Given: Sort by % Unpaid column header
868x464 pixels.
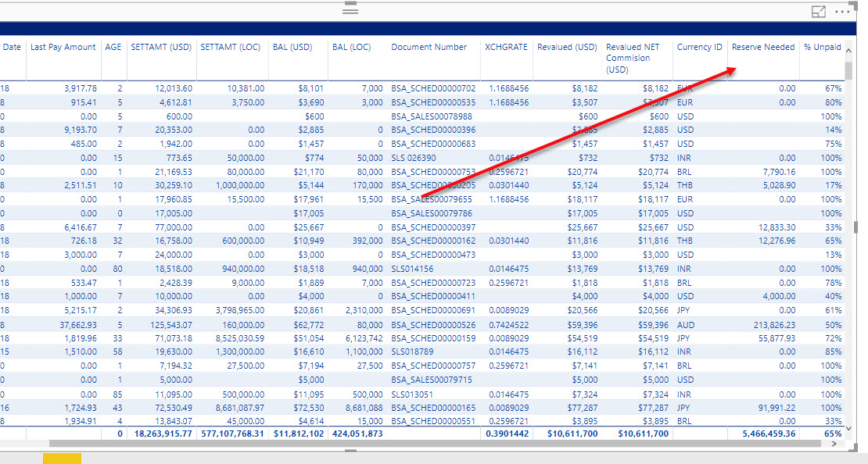Looking at the screenshot, I should (822, 47).
